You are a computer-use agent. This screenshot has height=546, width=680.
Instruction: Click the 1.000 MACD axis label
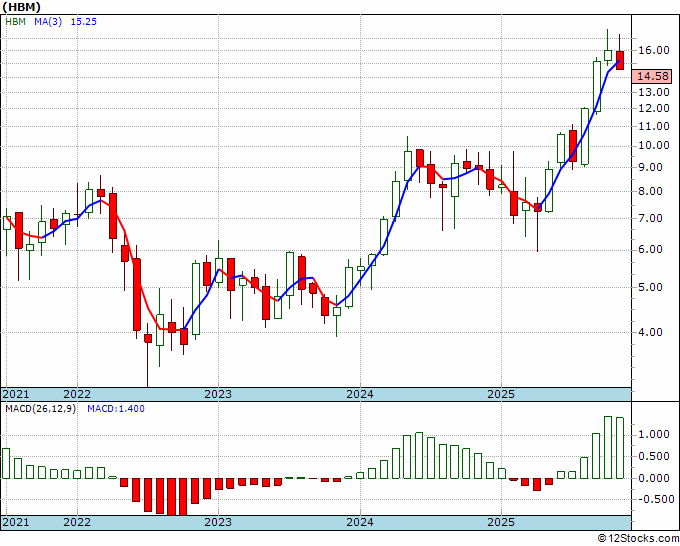point(654,435)
